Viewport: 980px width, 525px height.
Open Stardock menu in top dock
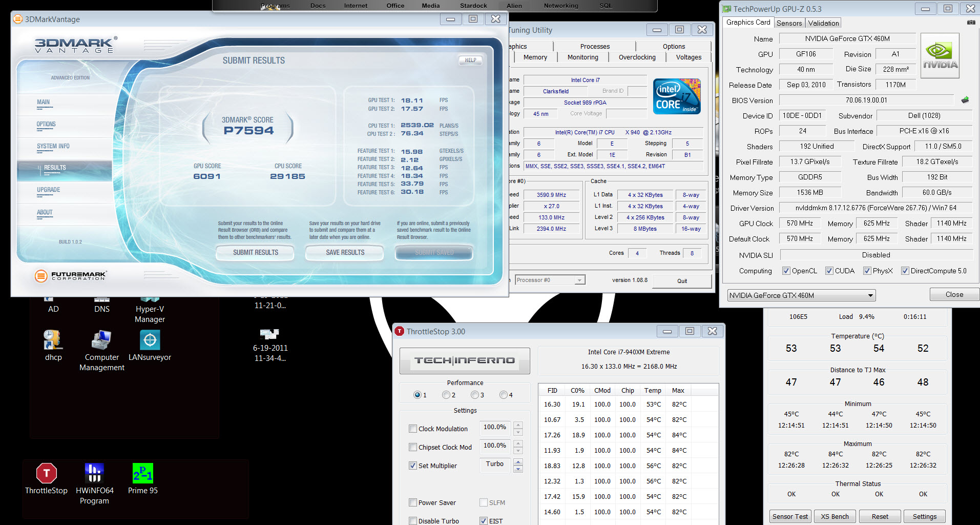pyautogui.click(x=473, y=6)
